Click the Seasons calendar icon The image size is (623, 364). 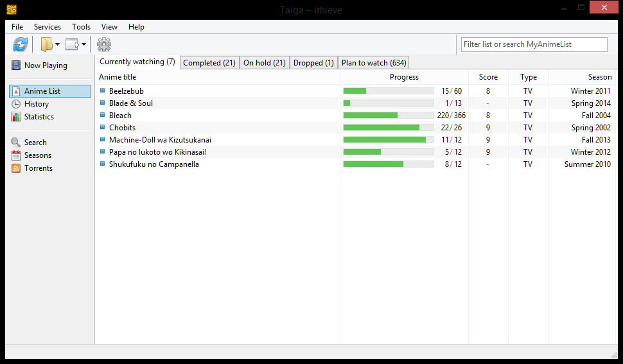click(x=16, y=155)
